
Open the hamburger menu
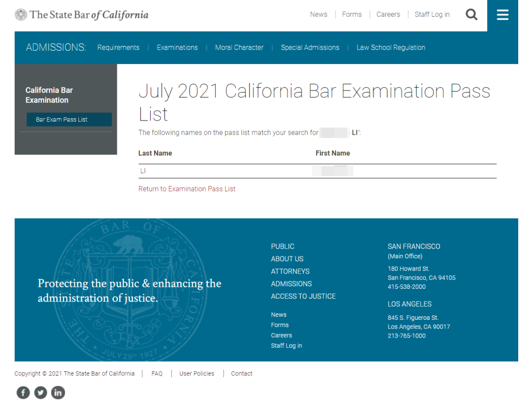pyautogui.click(x=502, y=15)
